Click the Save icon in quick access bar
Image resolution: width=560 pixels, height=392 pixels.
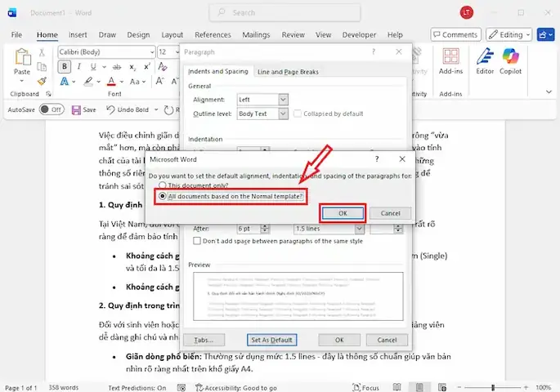click(x=76, y=110)
